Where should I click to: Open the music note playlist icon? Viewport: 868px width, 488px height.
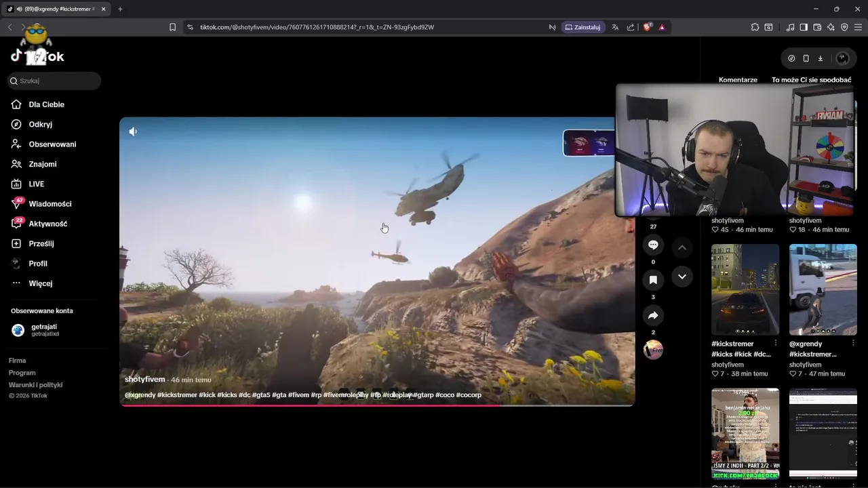(790, 27)
